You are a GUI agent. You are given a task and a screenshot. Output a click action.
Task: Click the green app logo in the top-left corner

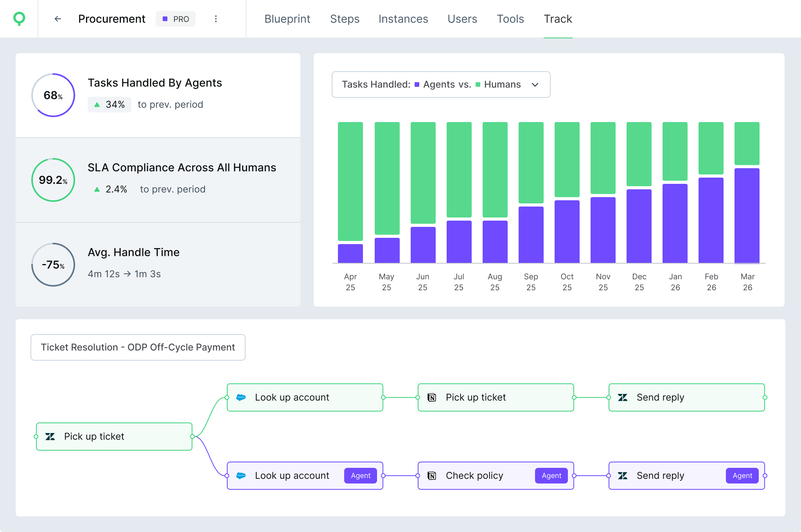18,18
